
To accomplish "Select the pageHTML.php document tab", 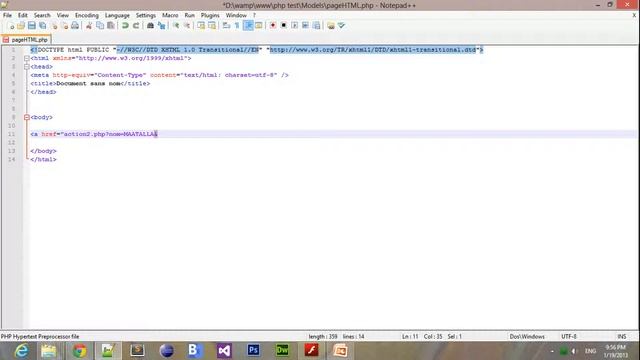I will [x=26, y=40].
